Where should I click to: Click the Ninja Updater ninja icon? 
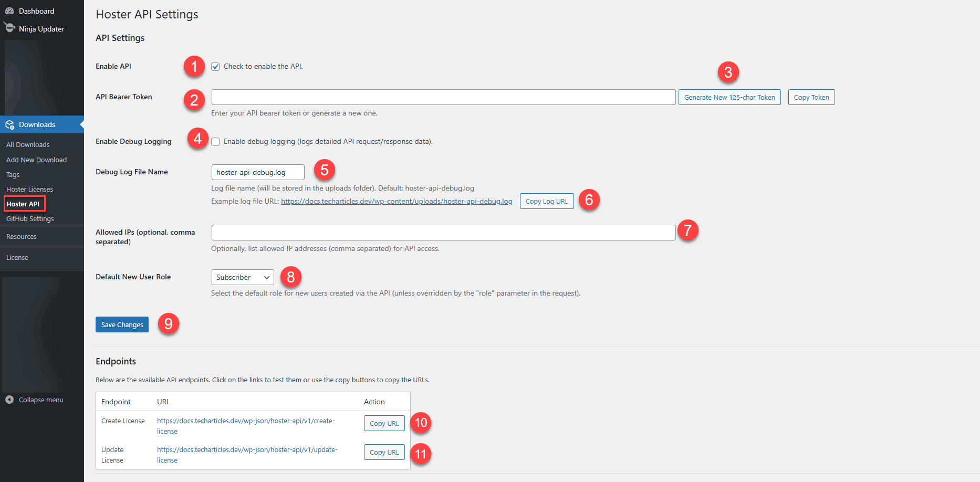coord(9,27)
